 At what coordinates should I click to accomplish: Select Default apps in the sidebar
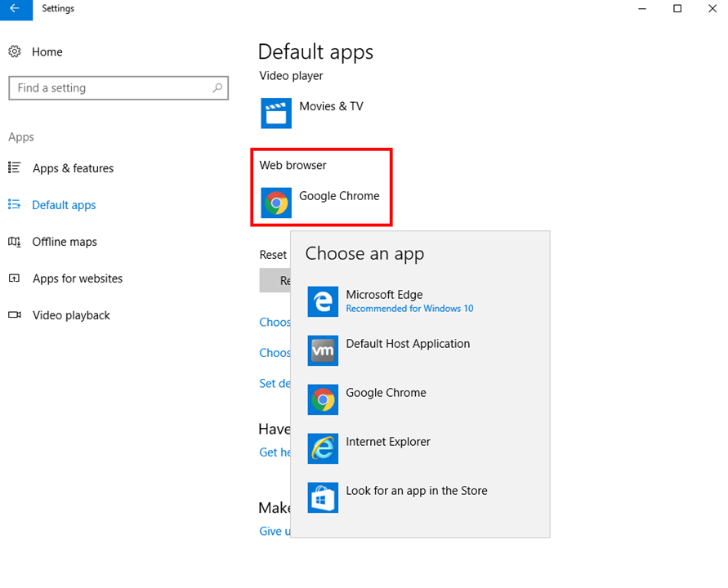coord(64,205)
